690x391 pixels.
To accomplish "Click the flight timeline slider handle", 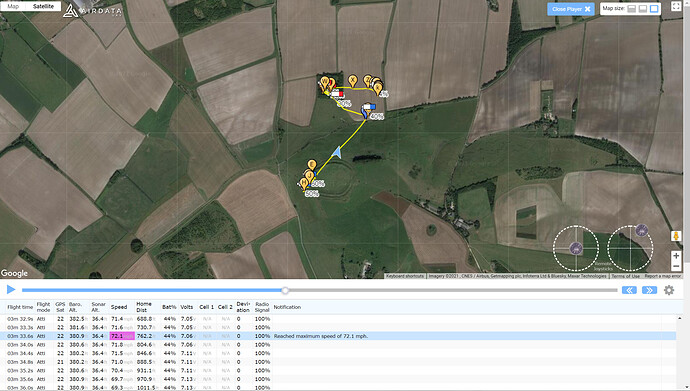I will click(x=285, y=290).
